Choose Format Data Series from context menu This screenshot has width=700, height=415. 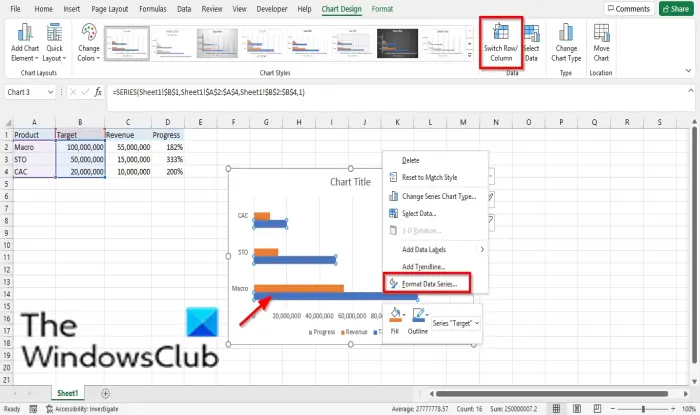click(427, 283)
